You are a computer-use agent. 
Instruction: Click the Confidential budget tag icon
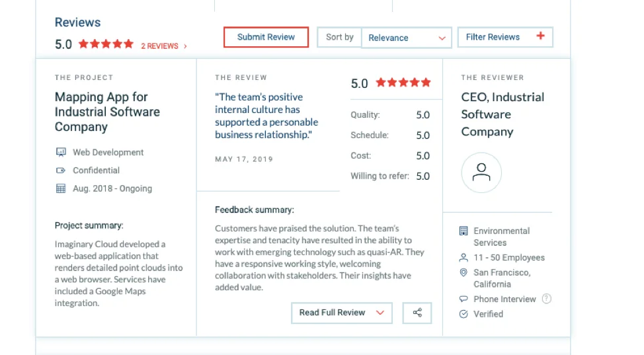(x=61, y=171)
